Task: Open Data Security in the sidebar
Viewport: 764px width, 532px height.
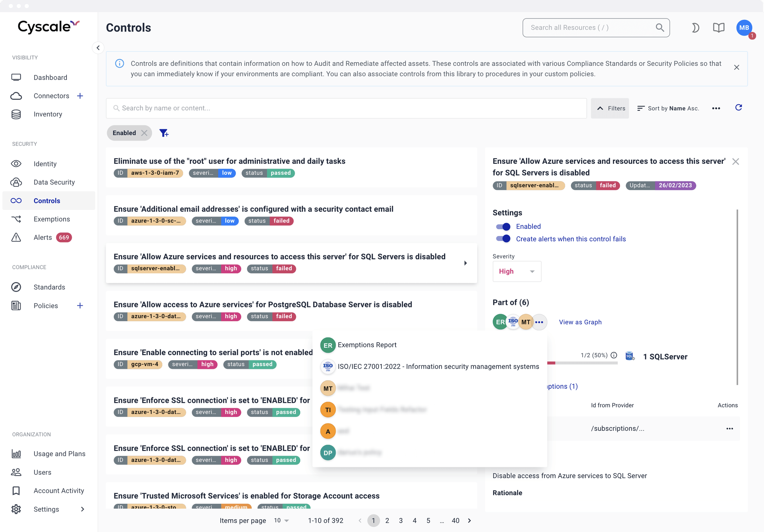Action: click(54, 182)
